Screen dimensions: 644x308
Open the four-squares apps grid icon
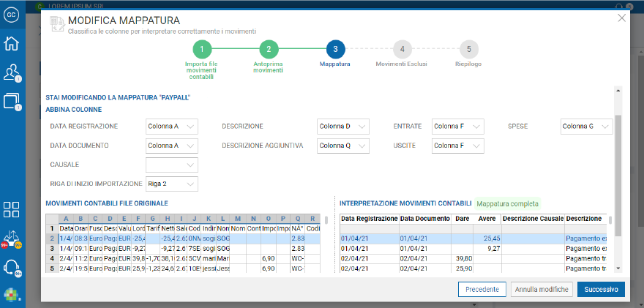point(11,209)
